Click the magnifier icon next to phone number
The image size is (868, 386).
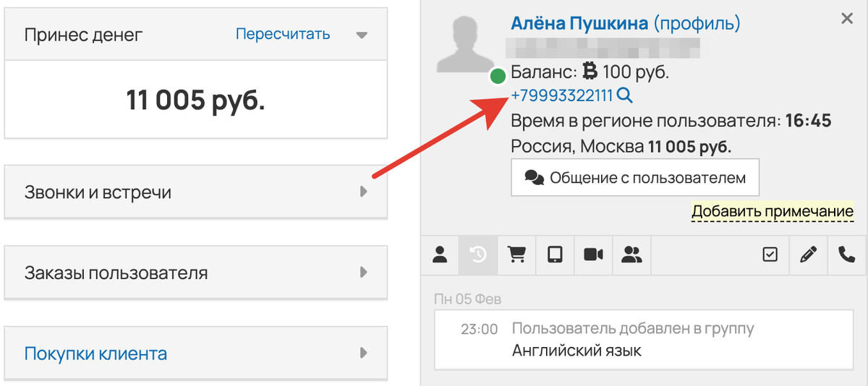pos(625,95)
